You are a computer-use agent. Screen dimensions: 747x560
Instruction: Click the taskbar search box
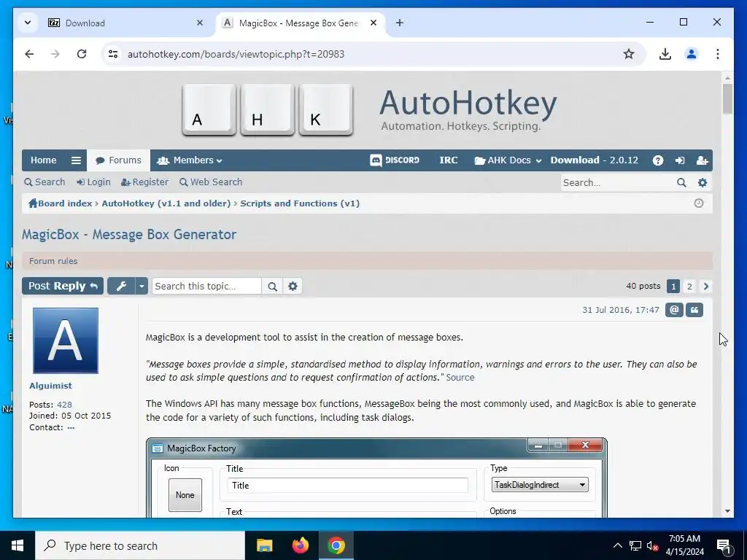tap(140, 545)
